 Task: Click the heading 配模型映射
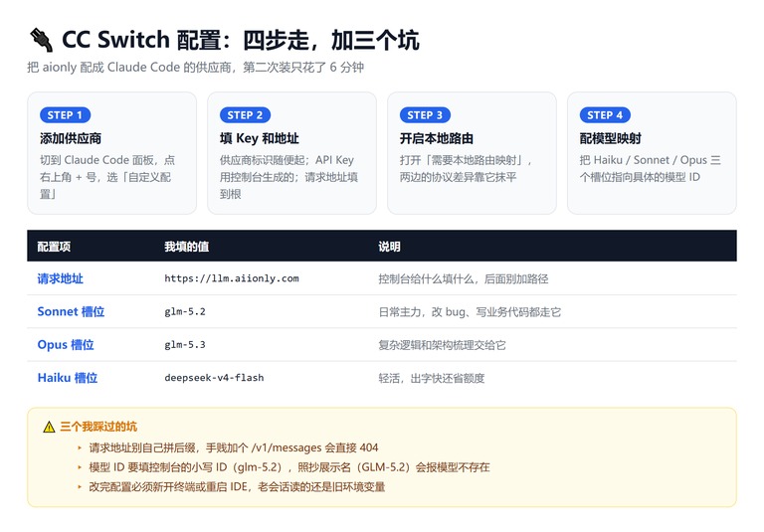(x=611, y=138)
